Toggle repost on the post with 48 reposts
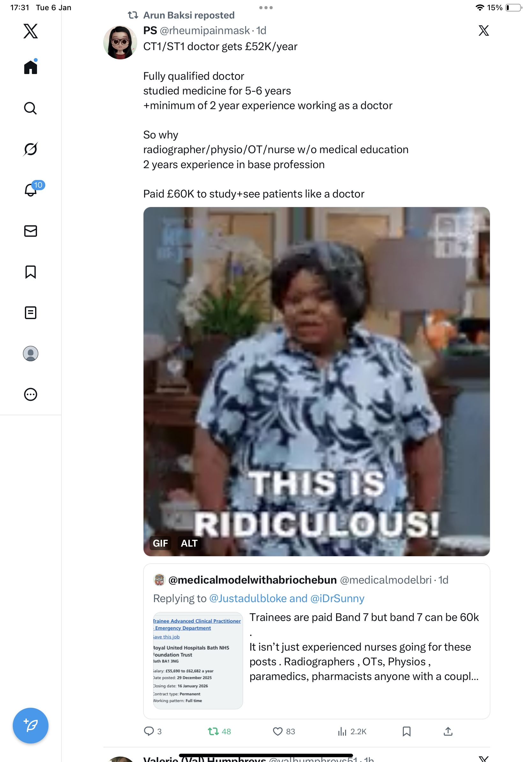Image resolution: width=532 pixels, height=762 pixels. tap(219, 731)
